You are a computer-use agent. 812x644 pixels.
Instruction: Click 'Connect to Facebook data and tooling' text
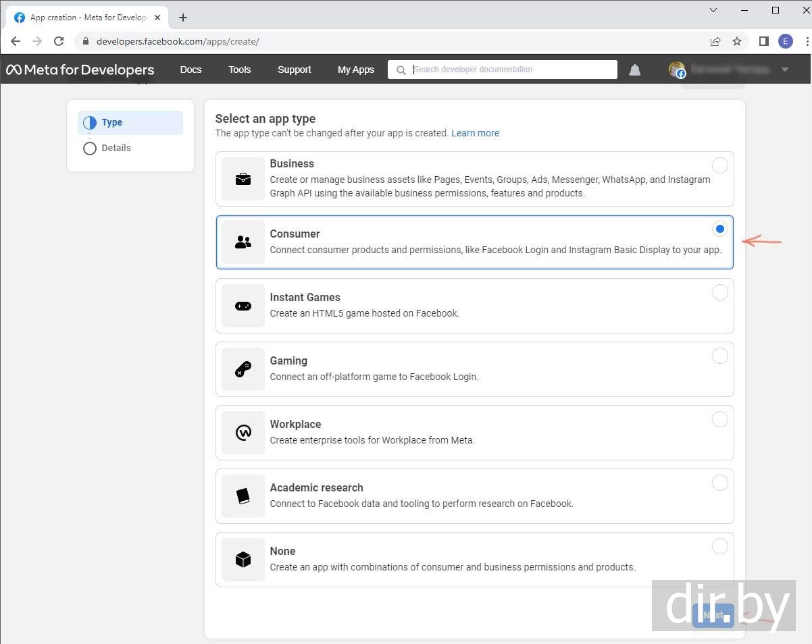click(422, 504)
